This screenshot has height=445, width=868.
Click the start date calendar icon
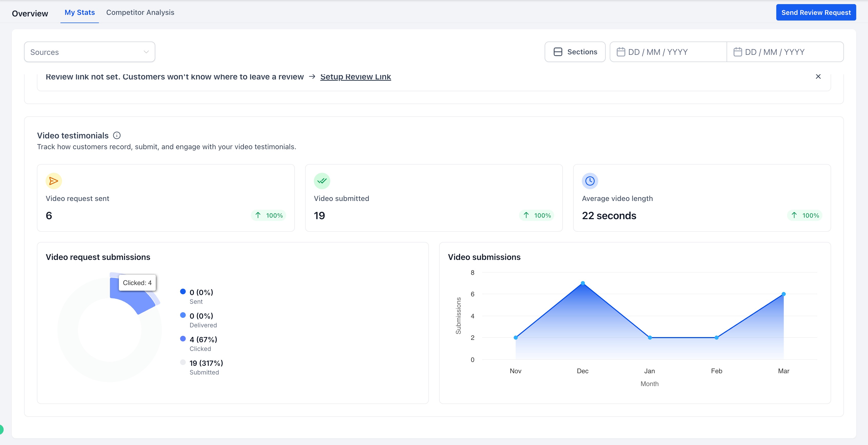point(621,52)
